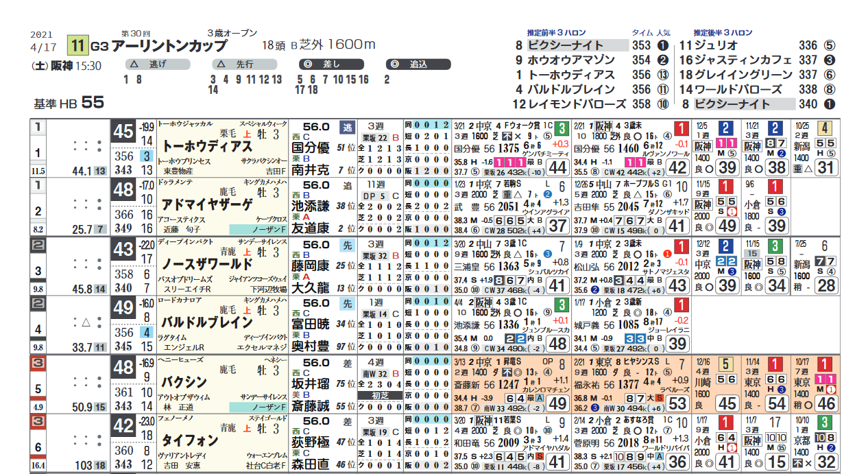
Task: Click rating badge 48 for アドマイヤザーゲ
Action: (x=123, y=191)
